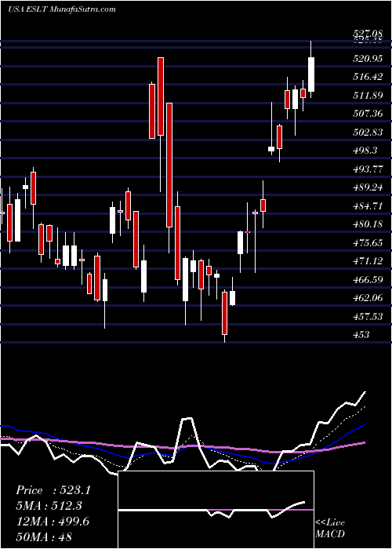The image size is (392, 549).
Task: Click the 475.65 price axis label
Action: pyautogui.click(x=368, y=242)
